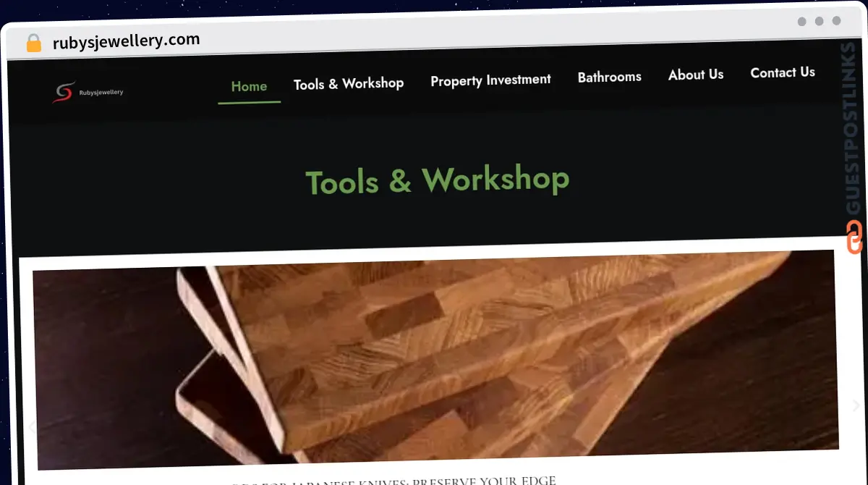Click the padlock security icon

point(34,43)
